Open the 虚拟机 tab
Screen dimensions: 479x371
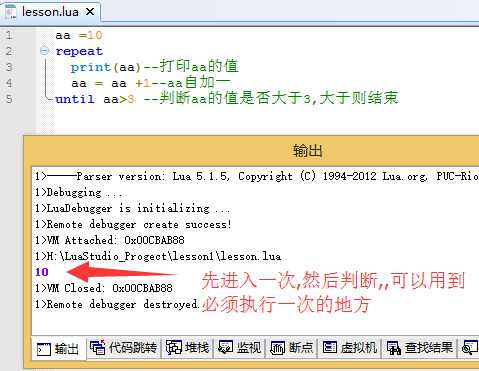350,348
